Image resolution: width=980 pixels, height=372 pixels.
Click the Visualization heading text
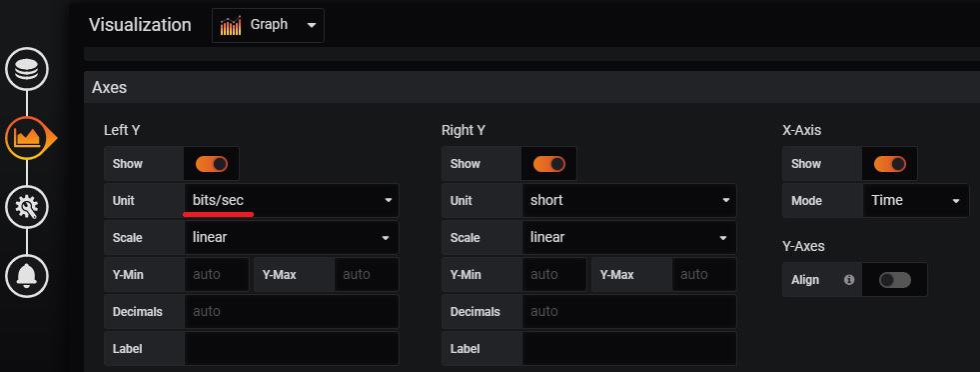coord(140,25)
